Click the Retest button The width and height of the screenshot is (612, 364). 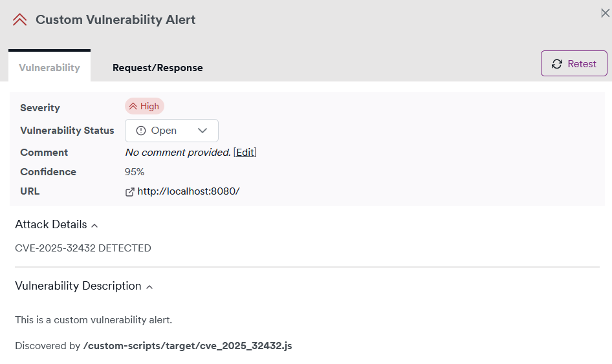click(574, 63)
